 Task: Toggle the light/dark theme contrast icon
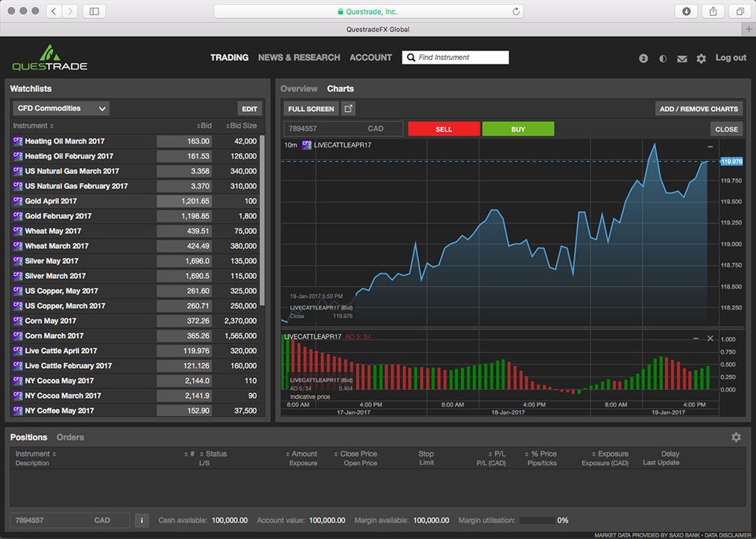[x=663, y=58]
